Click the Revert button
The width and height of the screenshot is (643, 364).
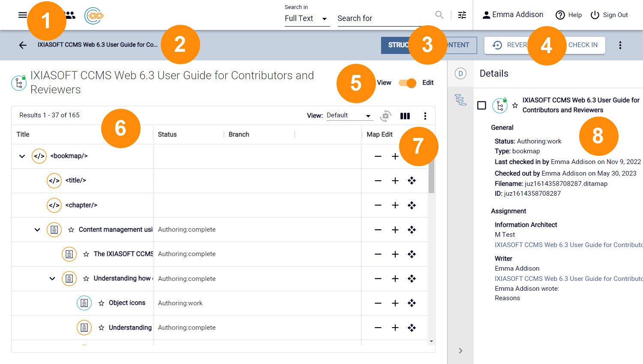tap(510, 45)
